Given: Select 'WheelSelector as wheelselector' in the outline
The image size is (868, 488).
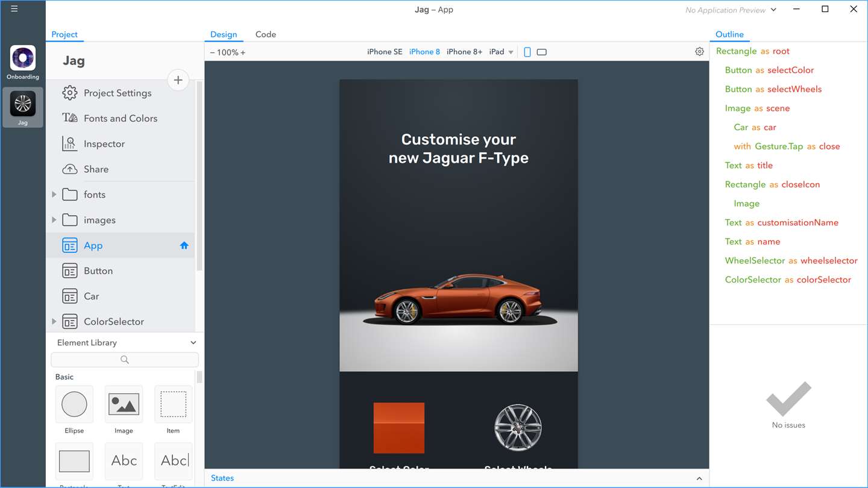Looking at the screenshot, I should [x=791, y=261].
